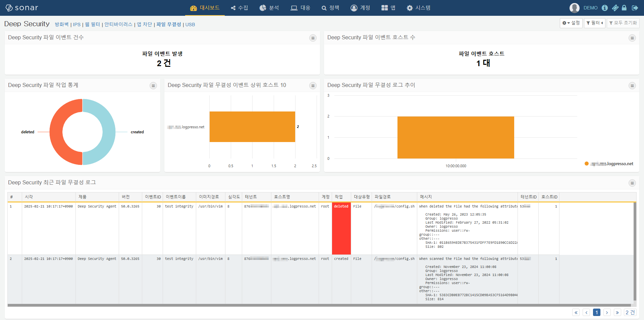Open the 대시보드 tab

click(x=205, y=8)
